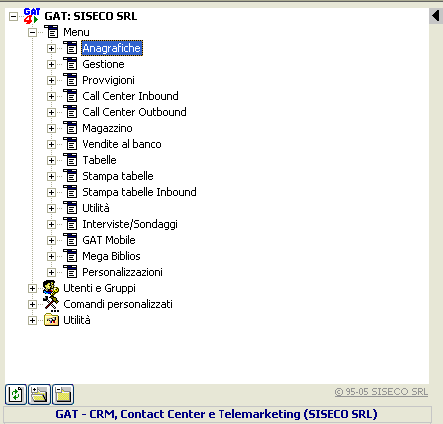Click the Utilità folder icon at tree bottom
The width and height of the screenshot is (443, 424).
[x=51, y=320]
